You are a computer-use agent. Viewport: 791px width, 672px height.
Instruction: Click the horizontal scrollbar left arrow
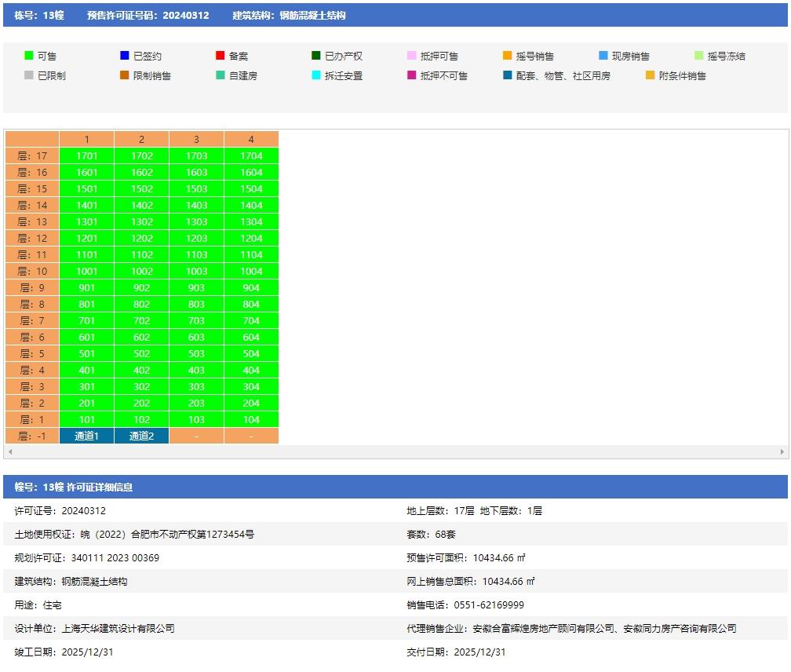click(x=10, y=451)
